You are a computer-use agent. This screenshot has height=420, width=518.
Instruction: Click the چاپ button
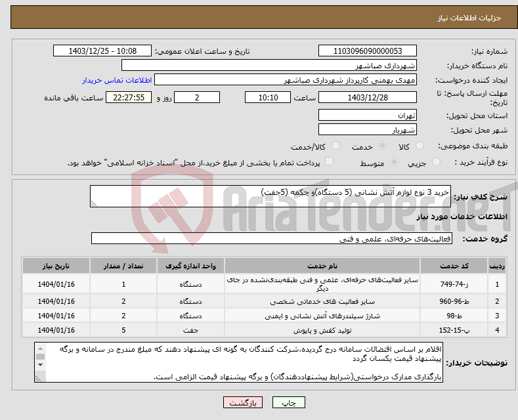coord(289,402)
